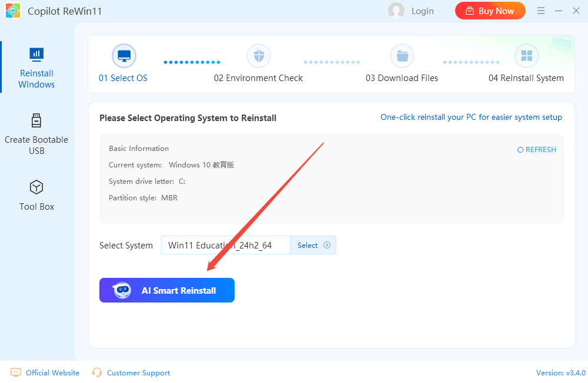Click the Reinstall System windows icon
Viewport: 588px width, 383px height.
point(526,56)
